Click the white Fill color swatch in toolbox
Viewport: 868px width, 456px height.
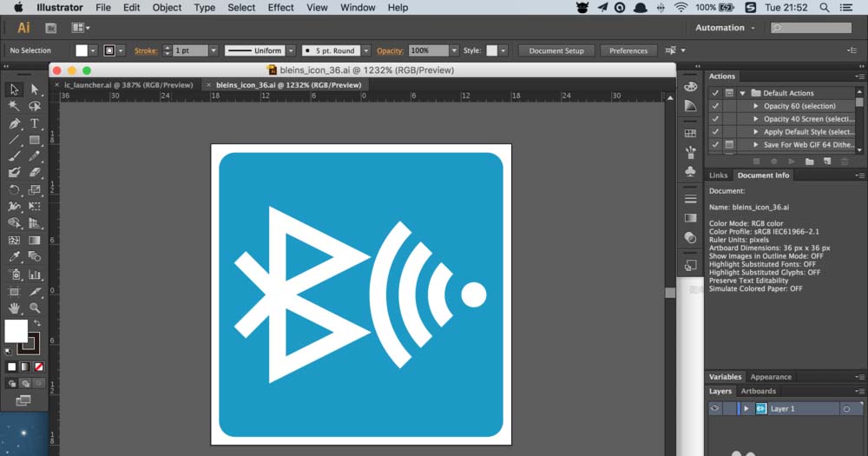[x=16, y=330]
